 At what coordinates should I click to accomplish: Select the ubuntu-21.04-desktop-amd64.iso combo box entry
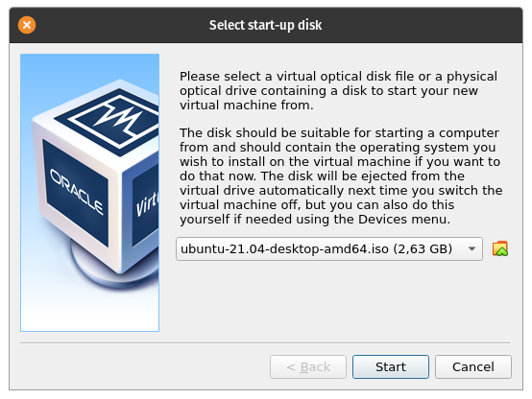[329, 248]
